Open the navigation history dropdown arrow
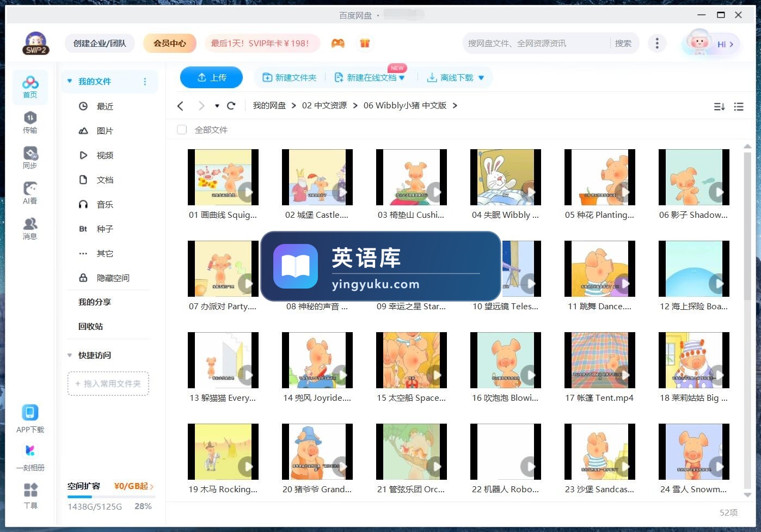761x532 pixels. click(217, 106)
